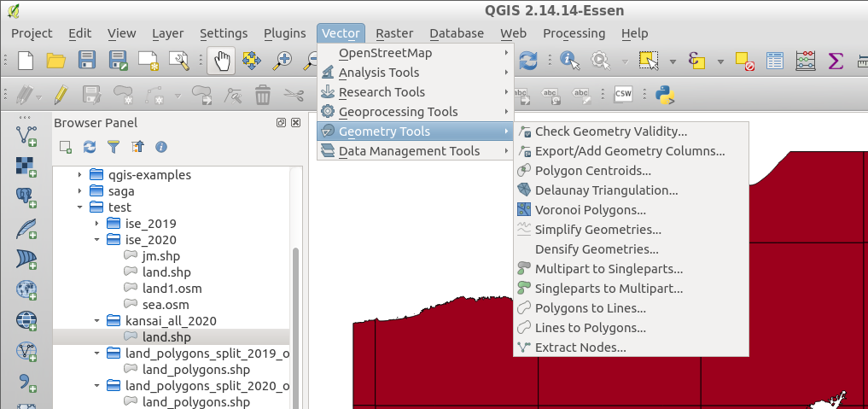Collapse all items in the Browser Panel

pyautogui.click(x=137, y=147)
